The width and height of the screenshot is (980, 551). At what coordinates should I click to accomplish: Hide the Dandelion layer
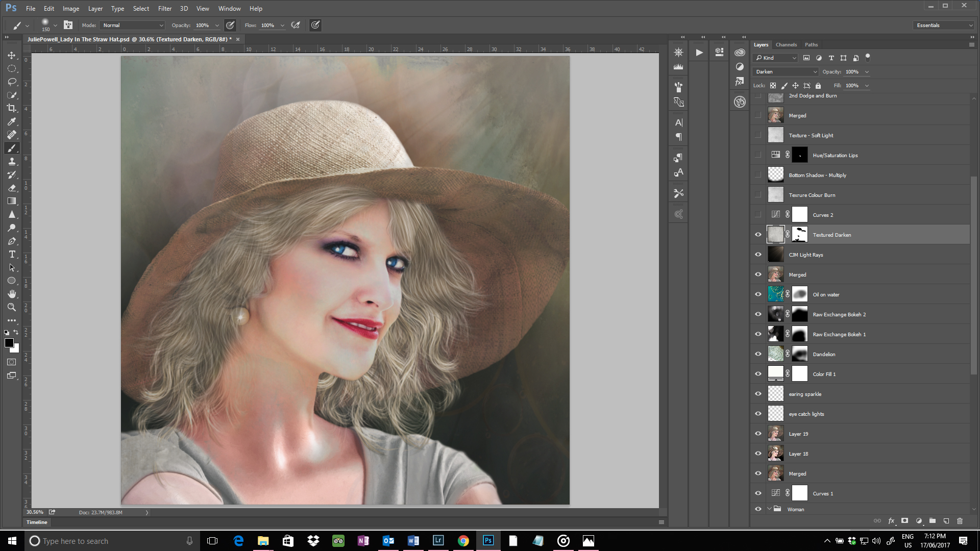coord(758,354)
